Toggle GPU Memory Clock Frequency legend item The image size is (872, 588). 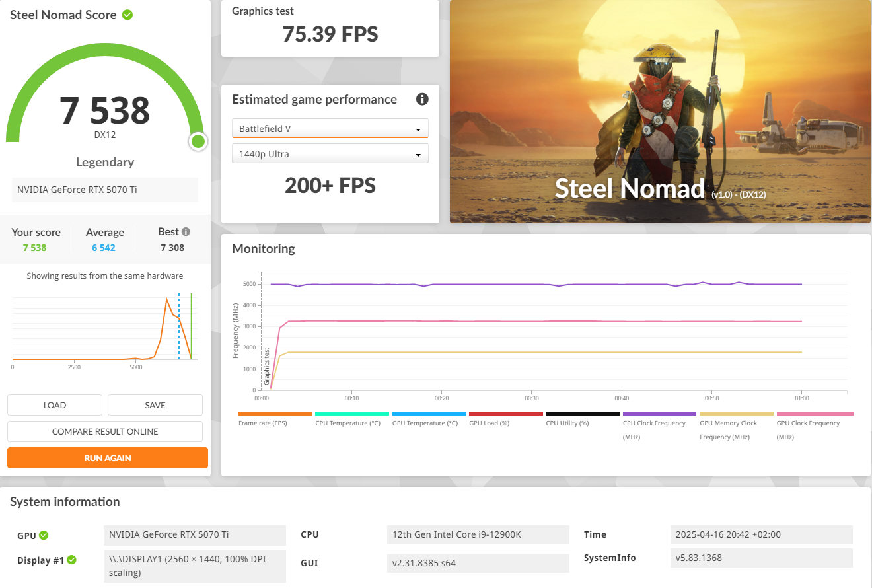[x=737, y=425]
